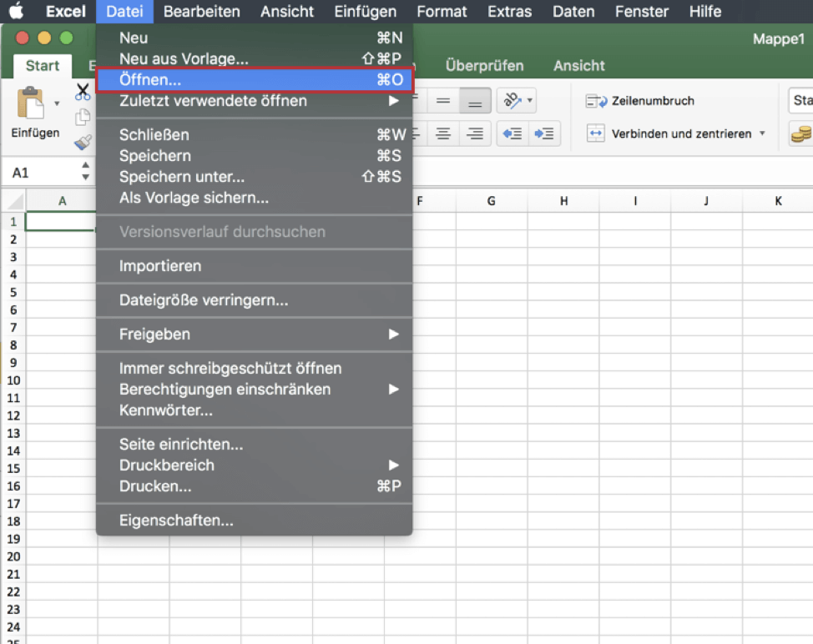
Task: Open the Daten menu
Action: 573,12
